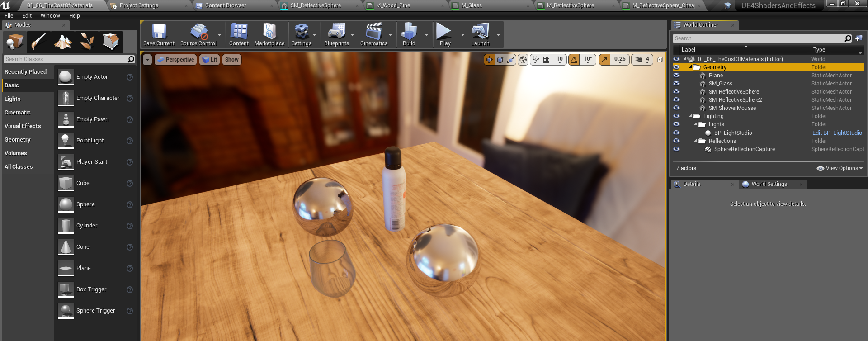Viewport: 868px width, 341px height.
Task: Click help icon next to Sphere Trigger
Action: point(130,311)
